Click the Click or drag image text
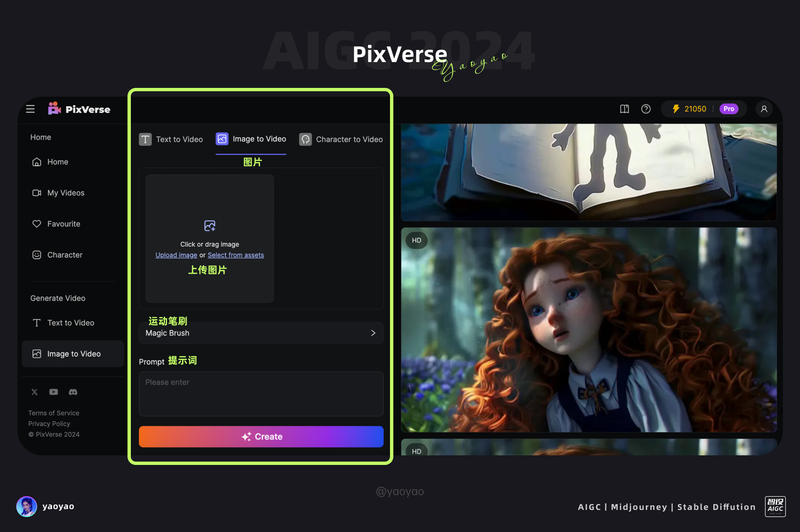Screen dimensions: 800x532 (210, 244)
